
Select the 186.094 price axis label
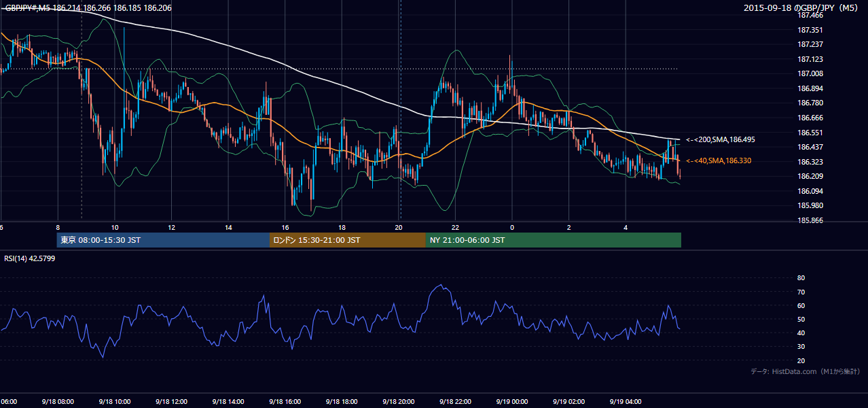(x=810, y=191)
